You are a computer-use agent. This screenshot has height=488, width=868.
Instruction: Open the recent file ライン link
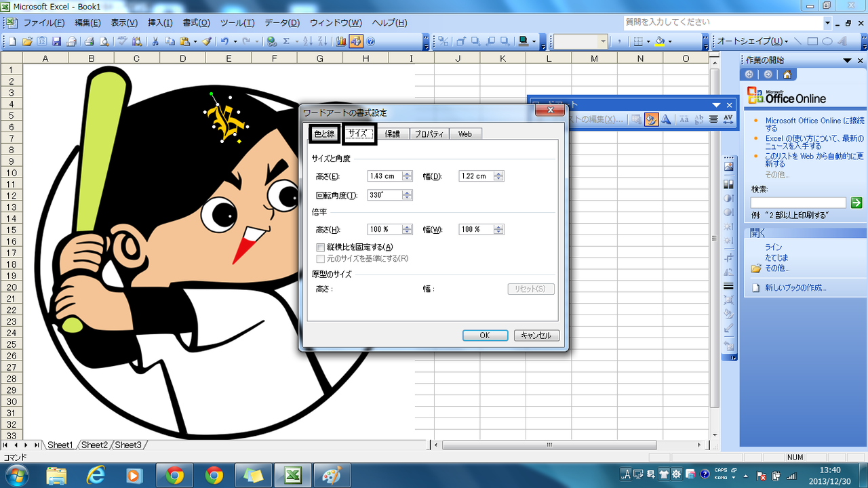[773, 247]
